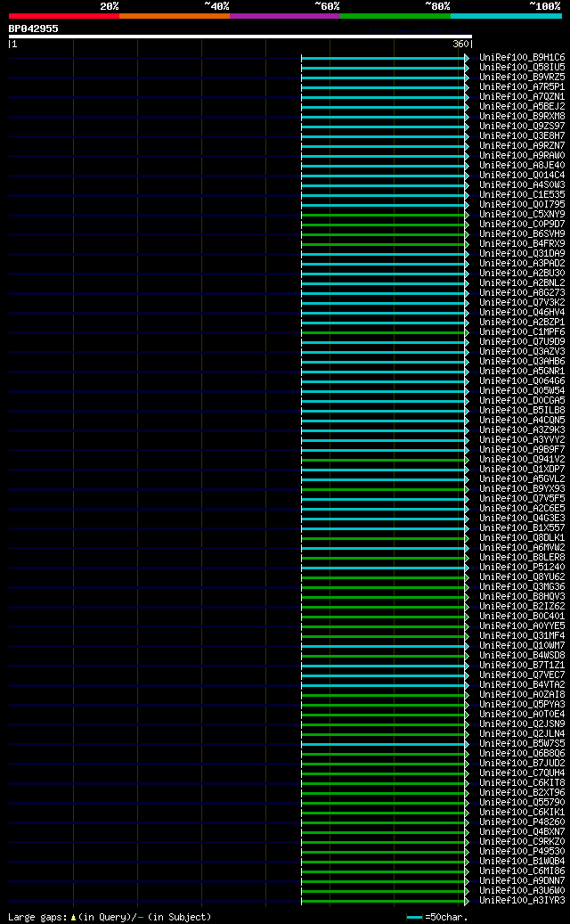Click the purple ~60% identity legend bar

[285, 16]
